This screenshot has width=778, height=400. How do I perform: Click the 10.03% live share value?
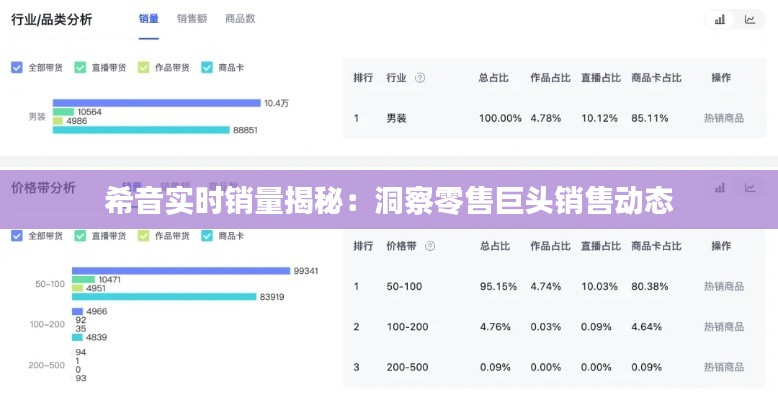point(599,286)
